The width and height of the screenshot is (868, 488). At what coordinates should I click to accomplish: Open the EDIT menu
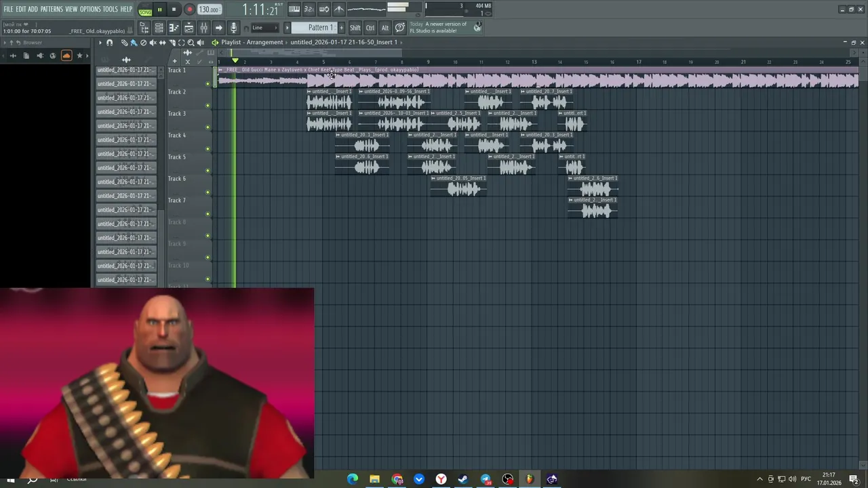(21, 9)
